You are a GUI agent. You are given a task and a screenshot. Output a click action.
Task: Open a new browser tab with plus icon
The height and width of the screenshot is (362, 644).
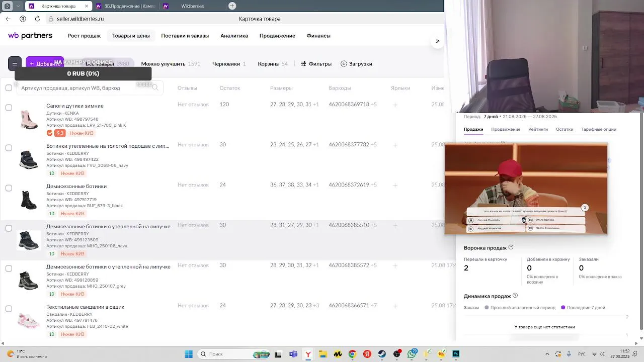point(232,6)
